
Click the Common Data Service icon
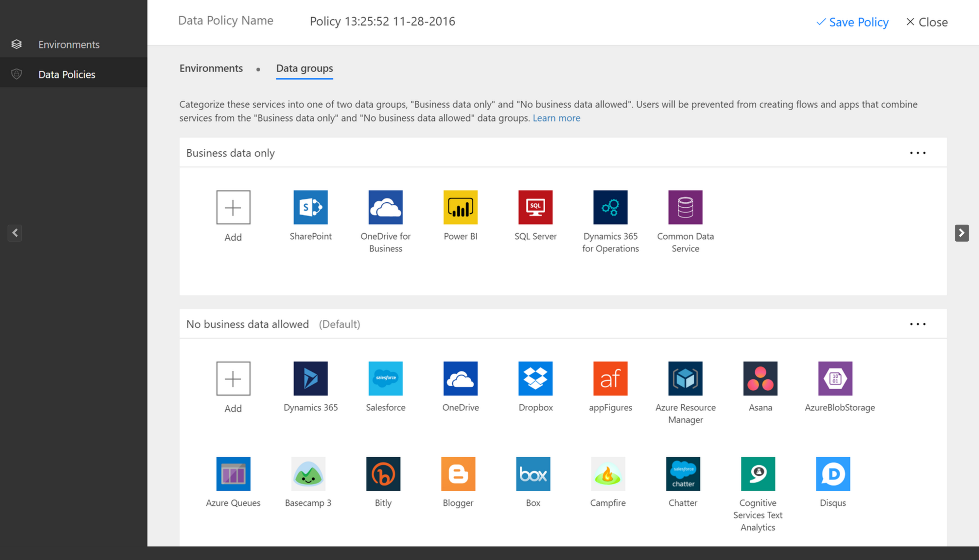pyautogui.click(x=685, y=207)
